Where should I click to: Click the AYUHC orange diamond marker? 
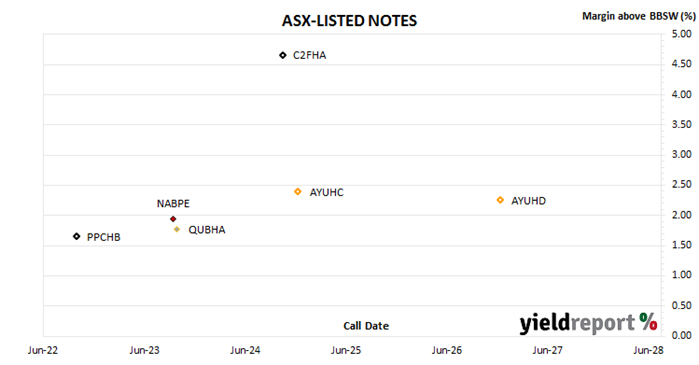tap(298, 192)
